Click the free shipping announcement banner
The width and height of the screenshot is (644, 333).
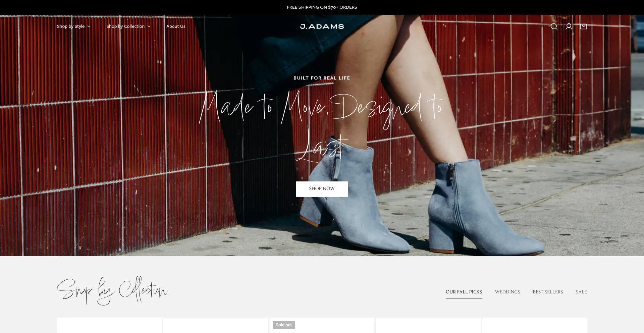click(322, 7)
